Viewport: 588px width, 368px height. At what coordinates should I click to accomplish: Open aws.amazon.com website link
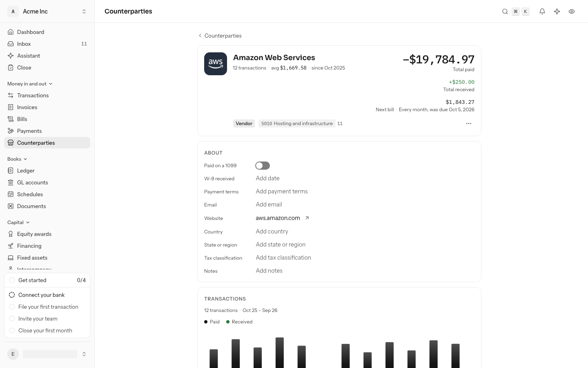coord(278,218)
